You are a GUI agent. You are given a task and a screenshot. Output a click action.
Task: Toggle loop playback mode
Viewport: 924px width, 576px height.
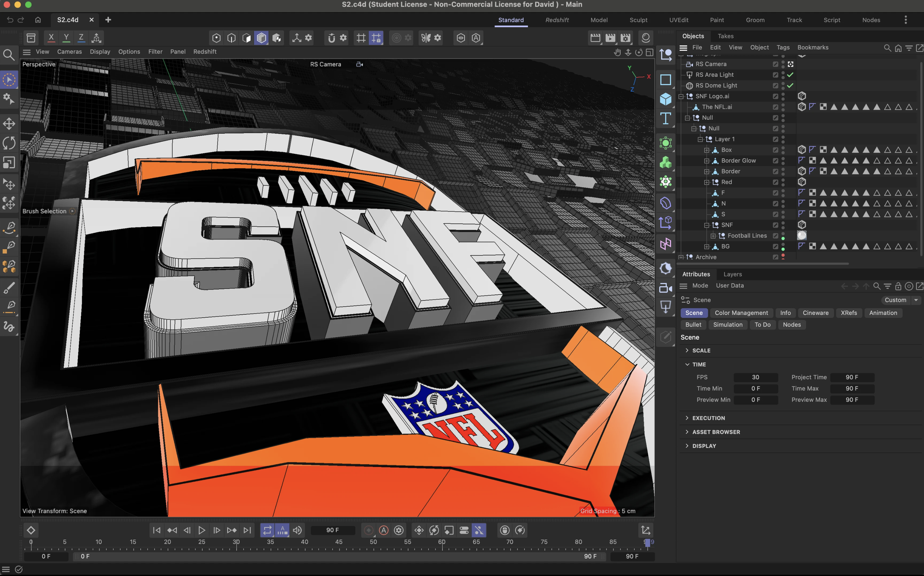pos(267,530)
